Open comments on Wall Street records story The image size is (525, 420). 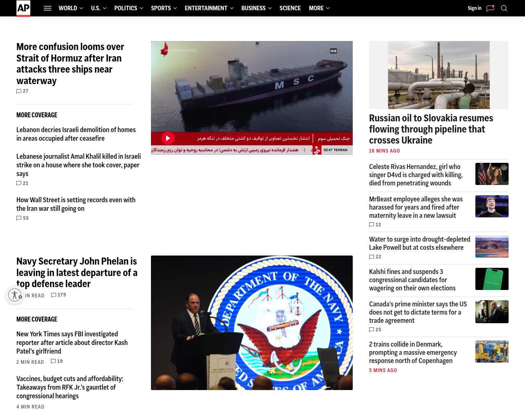tap(23, 218)
